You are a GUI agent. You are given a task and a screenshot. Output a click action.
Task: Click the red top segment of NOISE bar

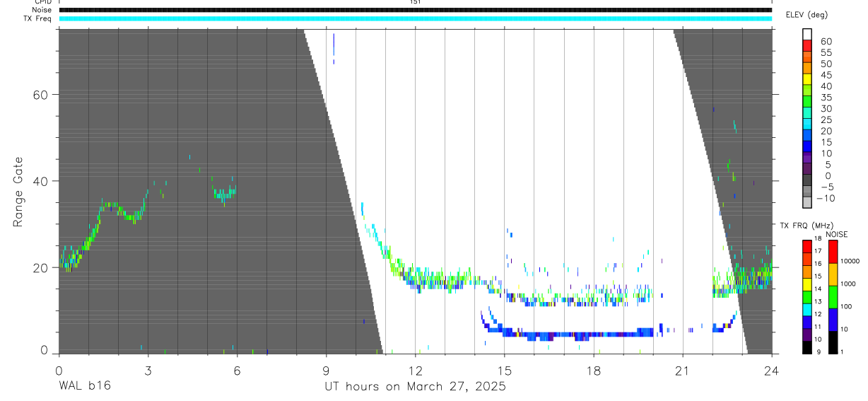833,252
